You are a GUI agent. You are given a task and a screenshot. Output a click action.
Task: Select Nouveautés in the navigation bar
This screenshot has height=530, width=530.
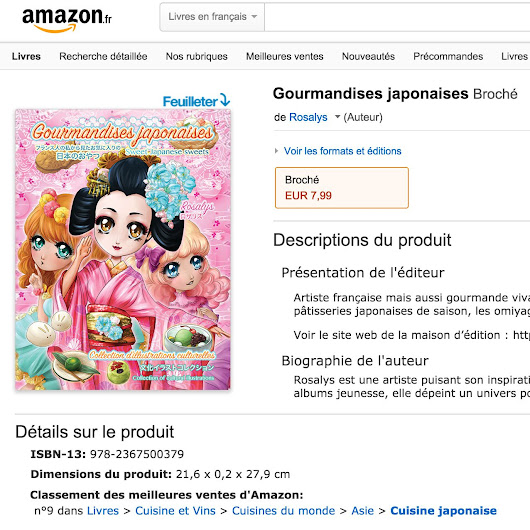pyautogui.click(x=368, y=56)
